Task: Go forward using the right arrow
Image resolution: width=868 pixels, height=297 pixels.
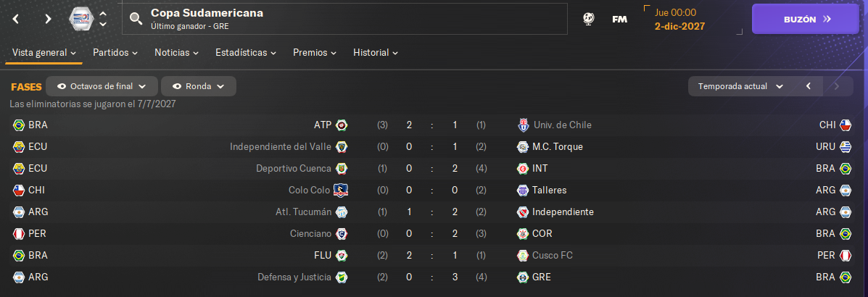Action: [x=48, y=19]
